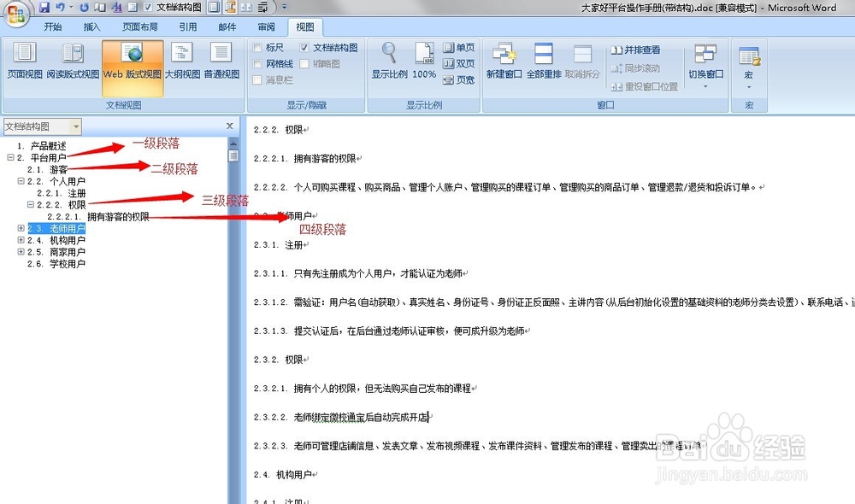Screen dimensions: 855x504
Task: Open the 插入 Insert tab
Action: 91,26
